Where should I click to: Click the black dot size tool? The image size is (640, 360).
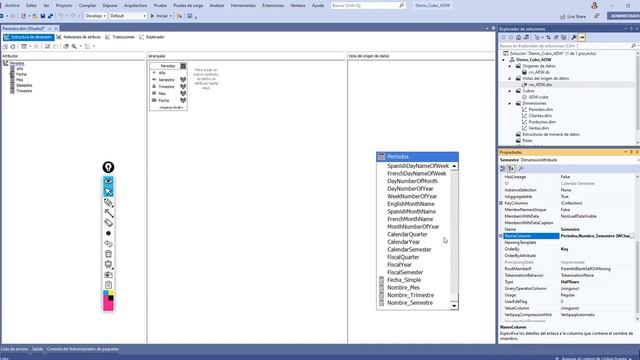[108, 233]
